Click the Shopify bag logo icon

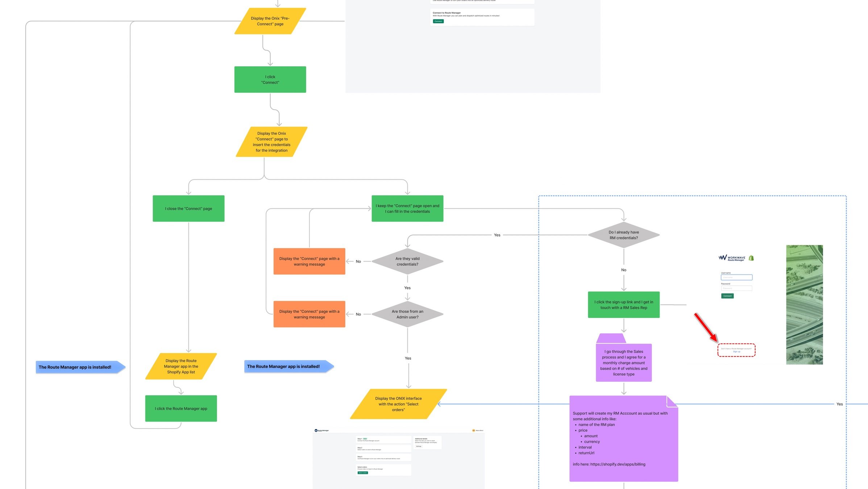[751, 258]
